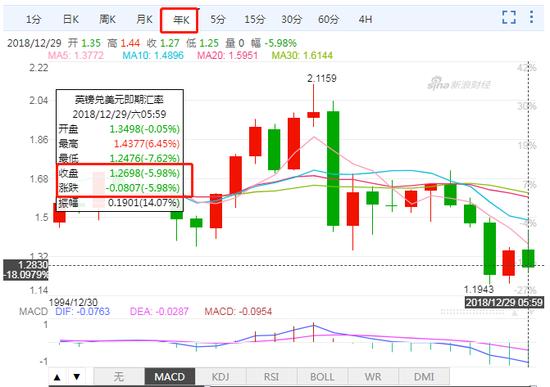Choose the 15分 interval tab
550x387 pixels.
[x=255, y=19]
